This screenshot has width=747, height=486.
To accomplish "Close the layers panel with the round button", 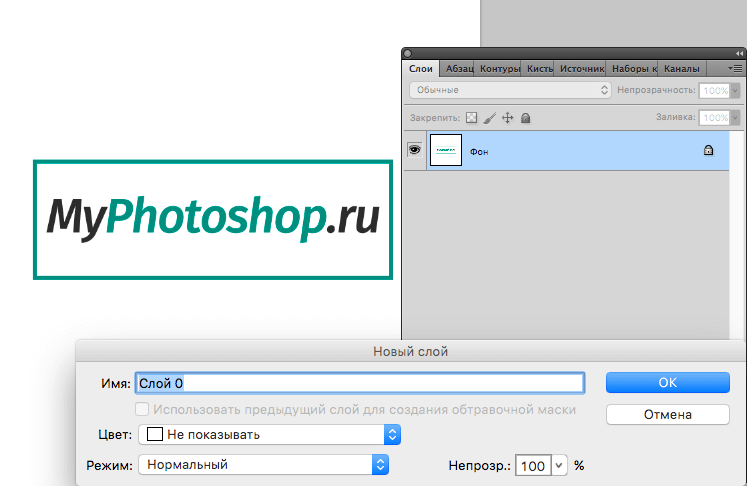I will [x=408, y=53].
